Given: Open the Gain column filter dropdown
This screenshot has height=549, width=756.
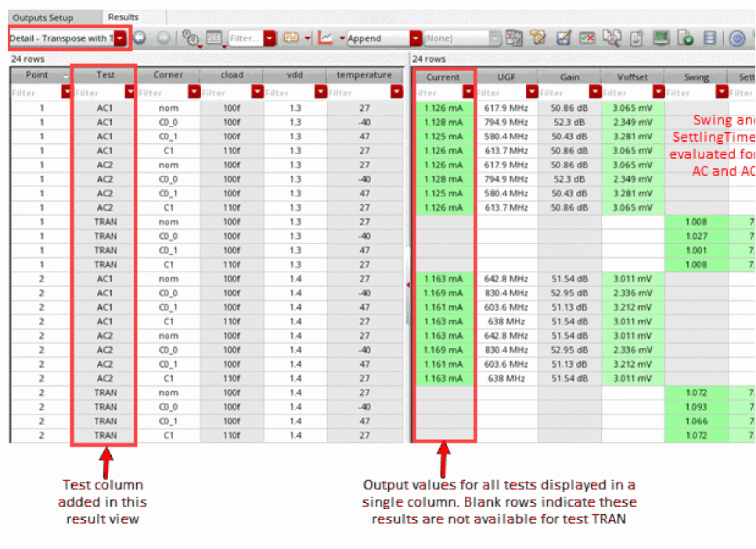Looking at the screenshot, I should pyautogui.click(x=596, y=91).
